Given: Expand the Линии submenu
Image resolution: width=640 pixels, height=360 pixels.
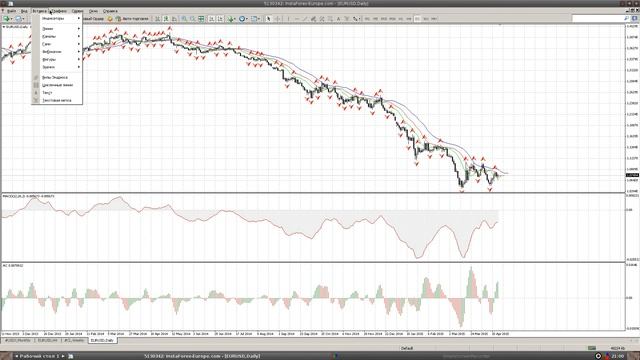Looking at the screenshot, I should (x=57, y=29).
